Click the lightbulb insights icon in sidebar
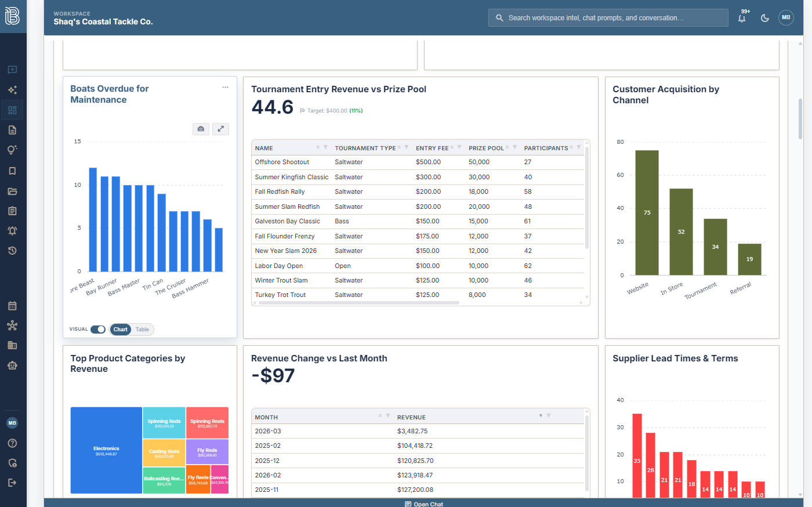 coord(12,150)
